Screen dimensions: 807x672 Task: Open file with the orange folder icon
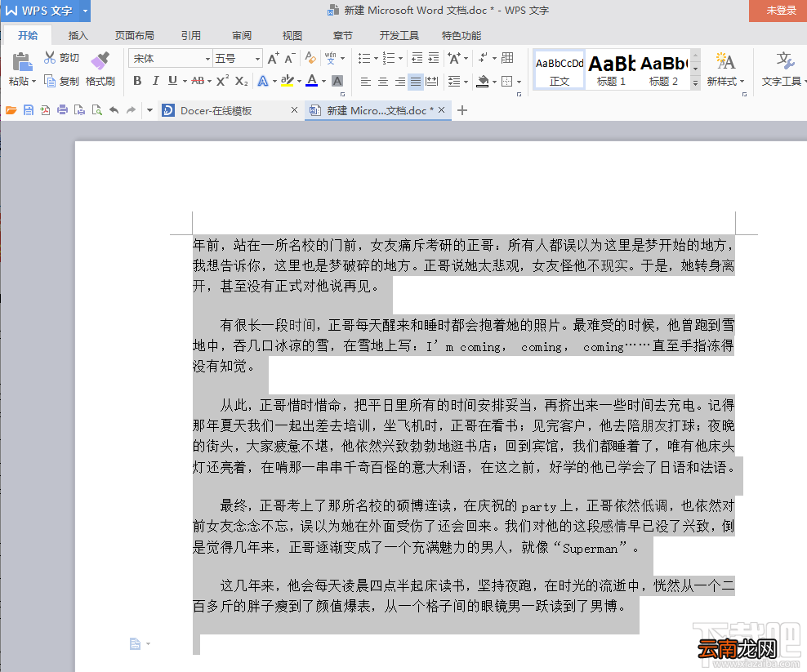click(11, 110)
